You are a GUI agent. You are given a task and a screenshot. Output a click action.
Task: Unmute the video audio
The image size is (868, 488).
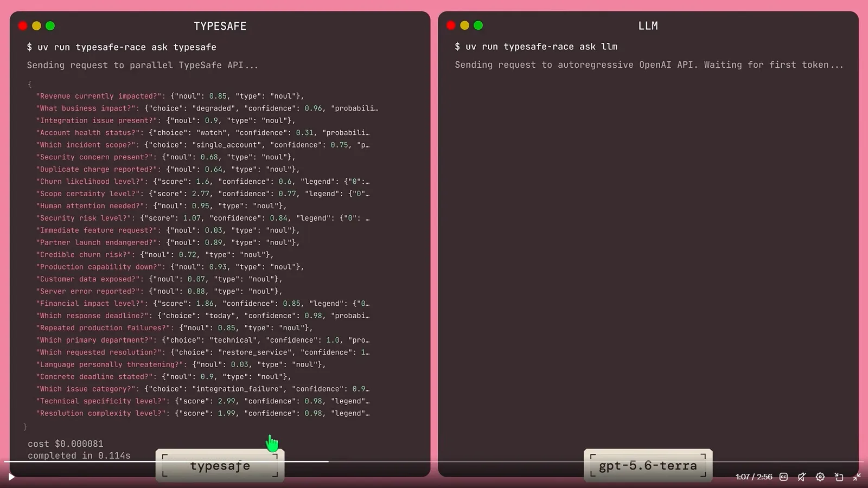802,477
